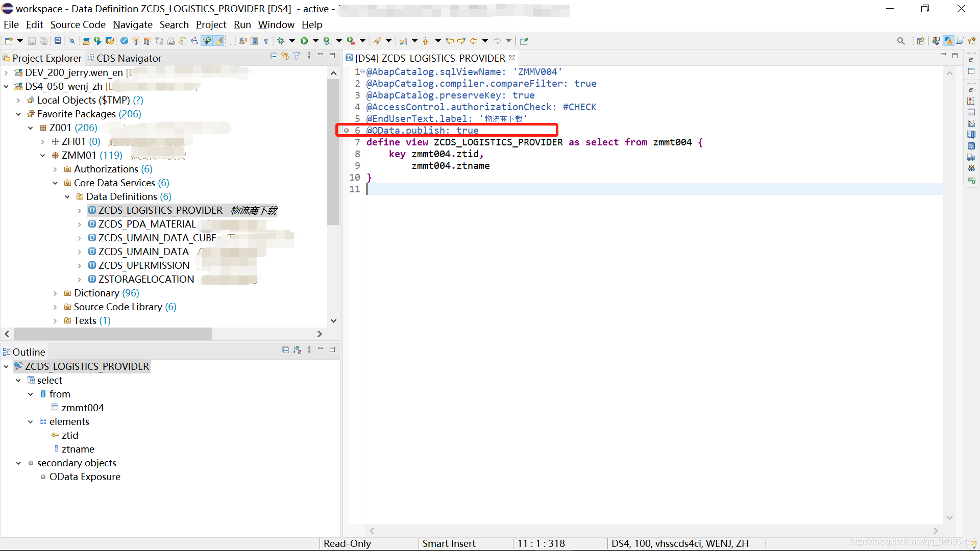Expand the Dictionary folder

pos(55,293)
